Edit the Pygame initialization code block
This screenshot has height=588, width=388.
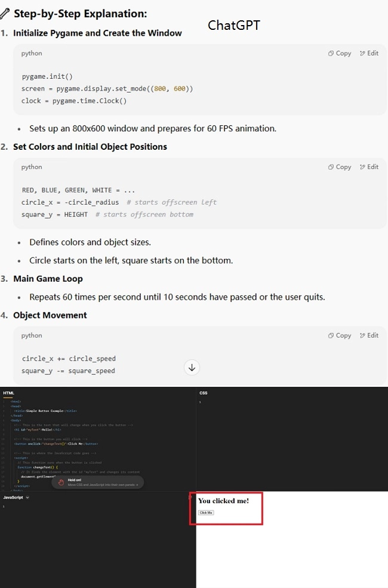(x=369, y=53)
